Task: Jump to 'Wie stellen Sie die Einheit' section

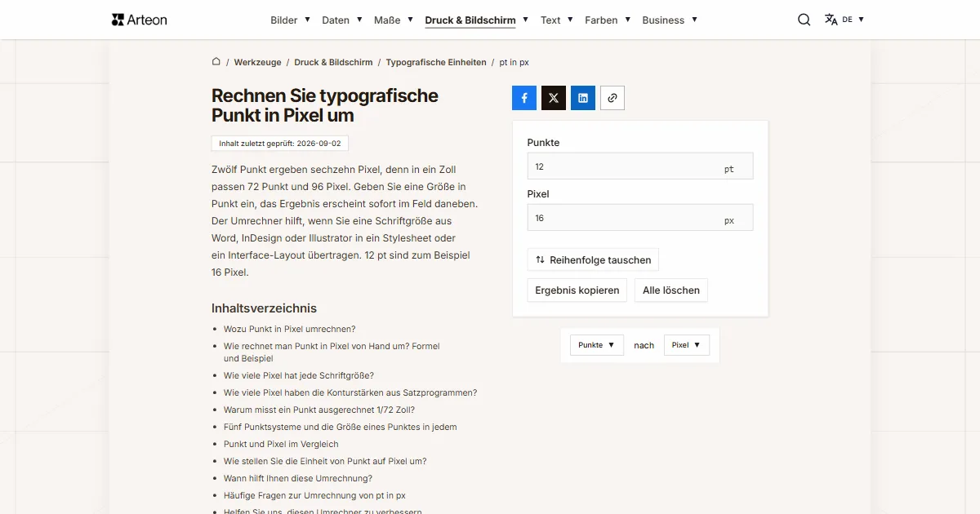Action: 325,461
